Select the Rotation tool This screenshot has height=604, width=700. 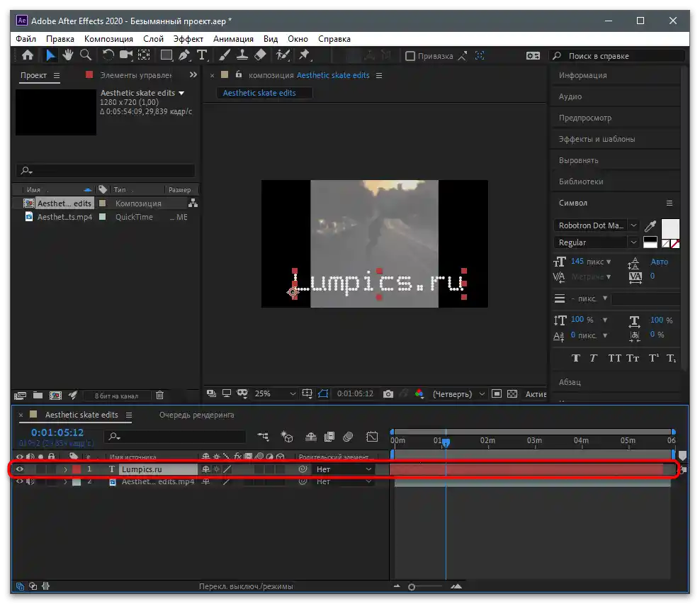(108, 55)
